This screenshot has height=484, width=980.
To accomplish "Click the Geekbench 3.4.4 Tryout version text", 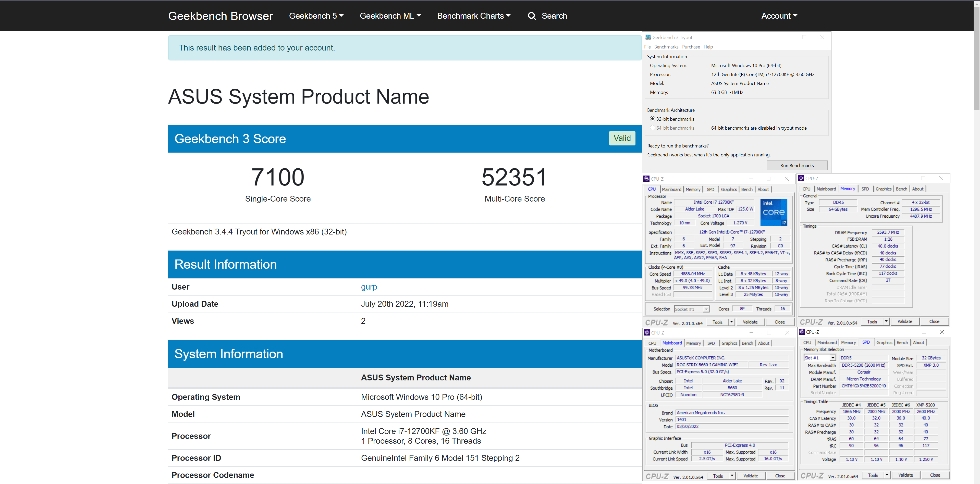I will pos(259,232).
